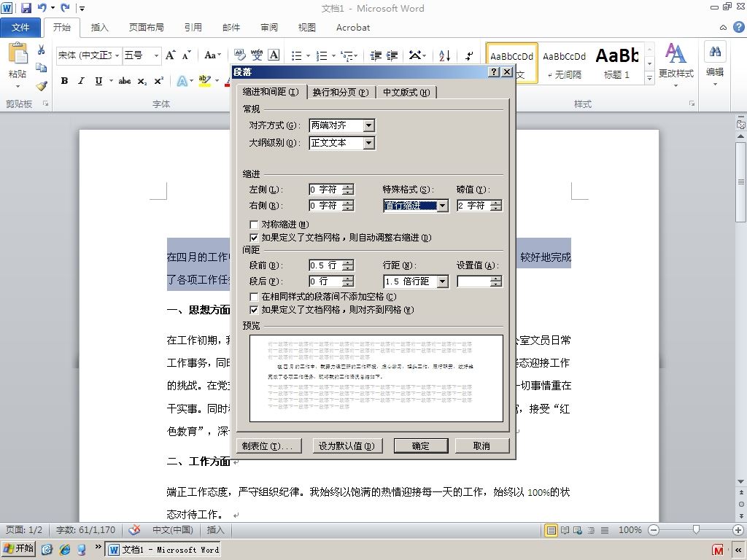This screenshot has height=560, width=747.
Task: Click the Paste clipboard icon
Action: (x=18, y=53)
